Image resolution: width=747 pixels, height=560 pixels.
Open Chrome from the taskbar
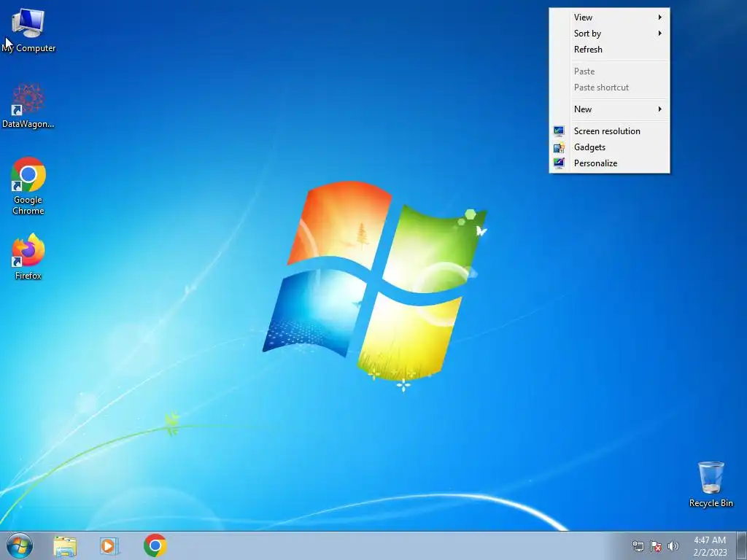click(155, 545)
